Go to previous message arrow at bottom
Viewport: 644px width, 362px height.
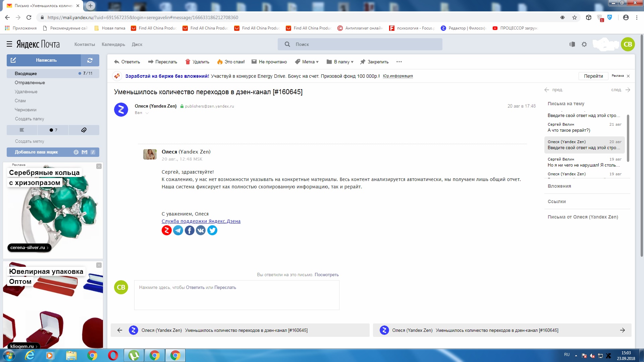point(120,330)
